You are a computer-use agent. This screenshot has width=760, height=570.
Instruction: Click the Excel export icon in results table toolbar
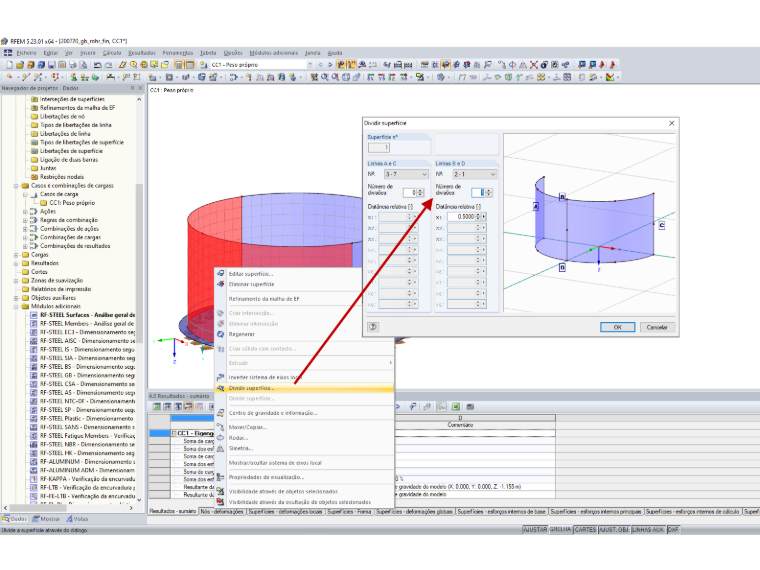(x=456, y=407)
